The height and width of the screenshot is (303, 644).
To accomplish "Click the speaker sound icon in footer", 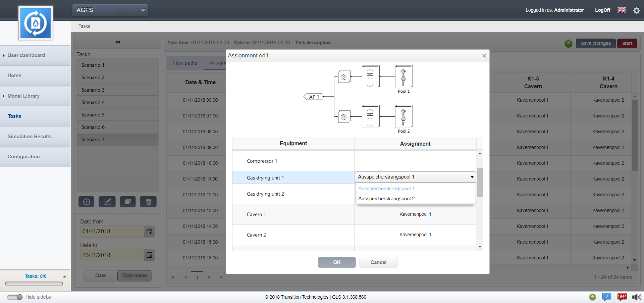I will point(636,297).
